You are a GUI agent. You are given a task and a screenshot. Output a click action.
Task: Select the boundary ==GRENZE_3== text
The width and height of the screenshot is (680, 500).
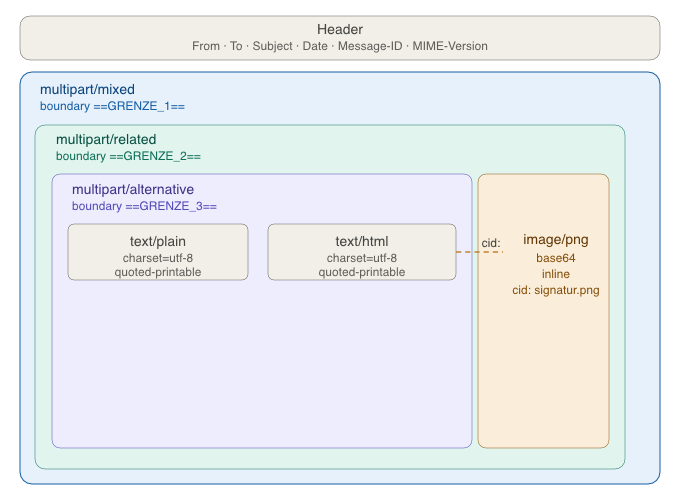point(144,206)
